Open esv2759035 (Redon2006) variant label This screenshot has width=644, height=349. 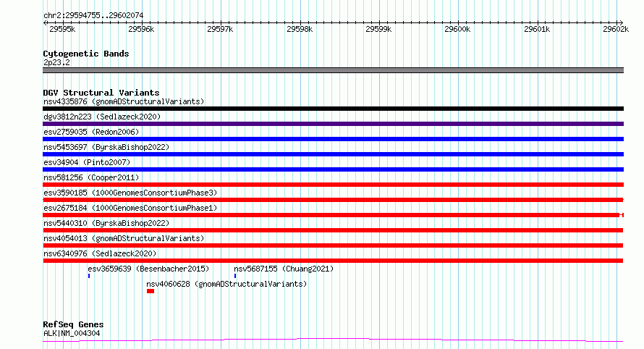point(91,132)
